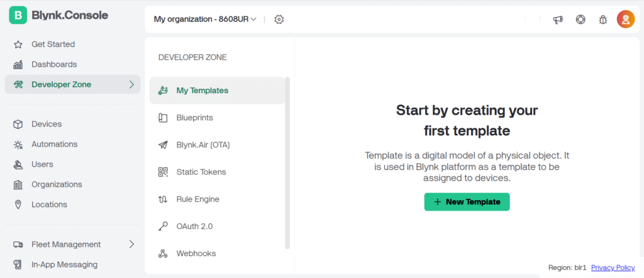The width and height of the screenshot is (644, 278).
Task: Click the Static Tokens QR icon
Action: (163, 172)
